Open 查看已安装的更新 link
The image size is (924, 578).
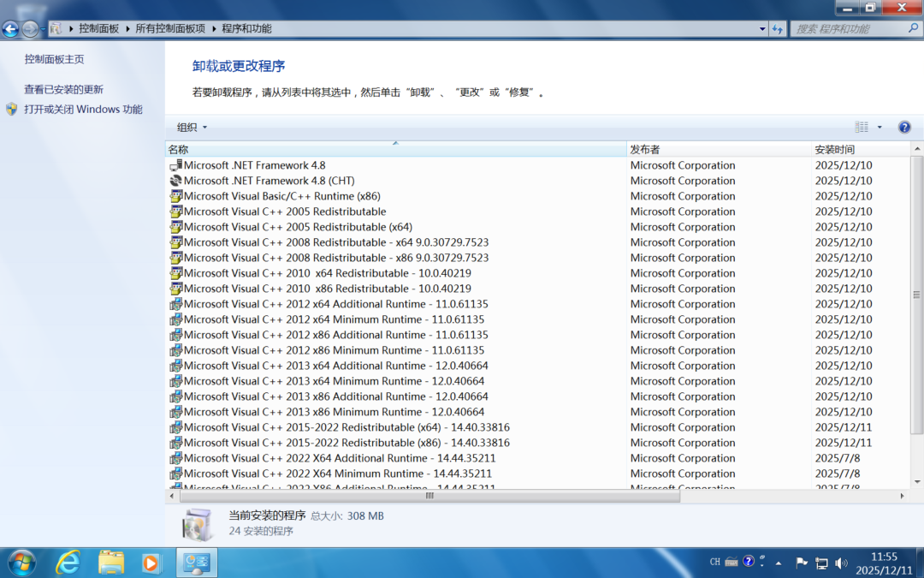click(x=63, y=89)
